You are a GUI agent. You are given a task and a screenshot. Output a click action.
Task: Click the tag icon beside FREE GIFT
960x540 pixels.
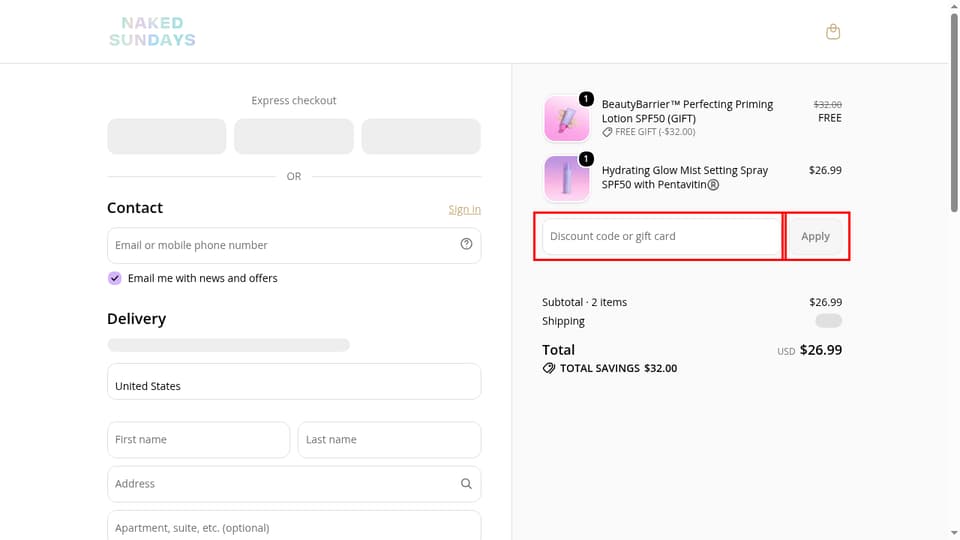(x=607, y=132)
